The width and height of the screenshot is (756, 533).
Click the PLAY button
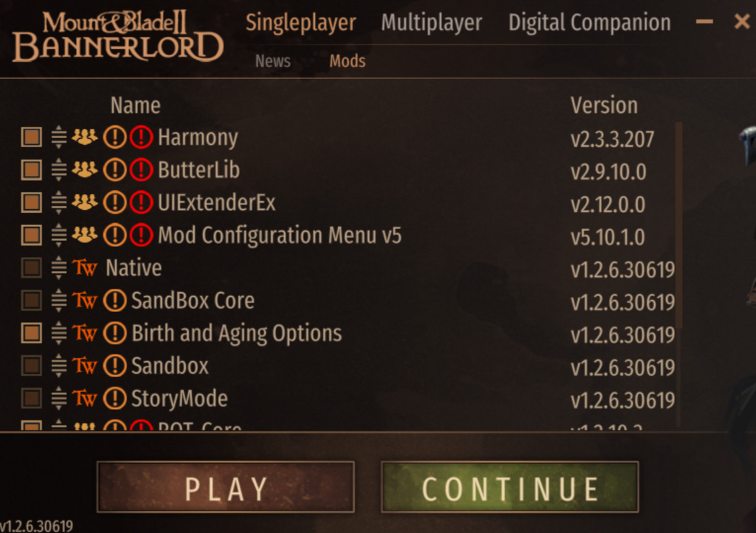(x=226, y=487)
